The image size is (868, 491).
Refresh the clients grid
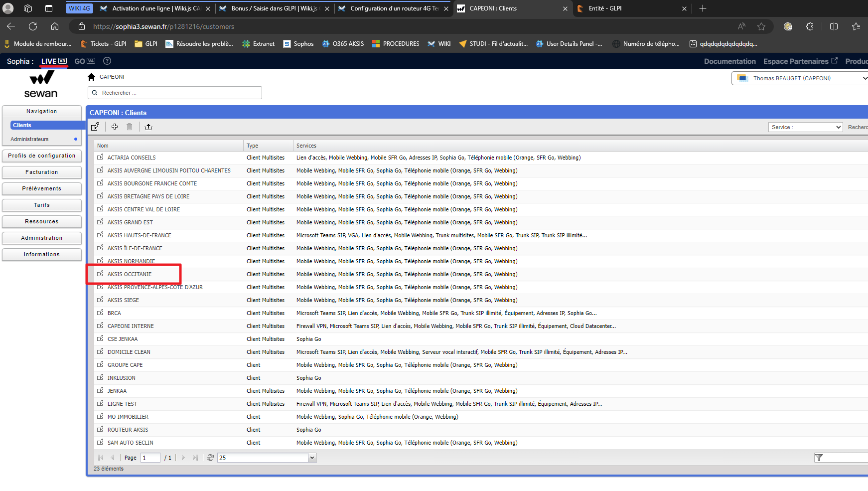[210, 458]
